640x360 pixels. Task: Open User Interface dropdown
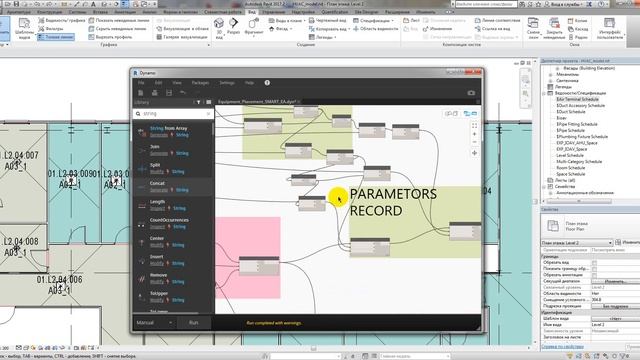[610, 28]
